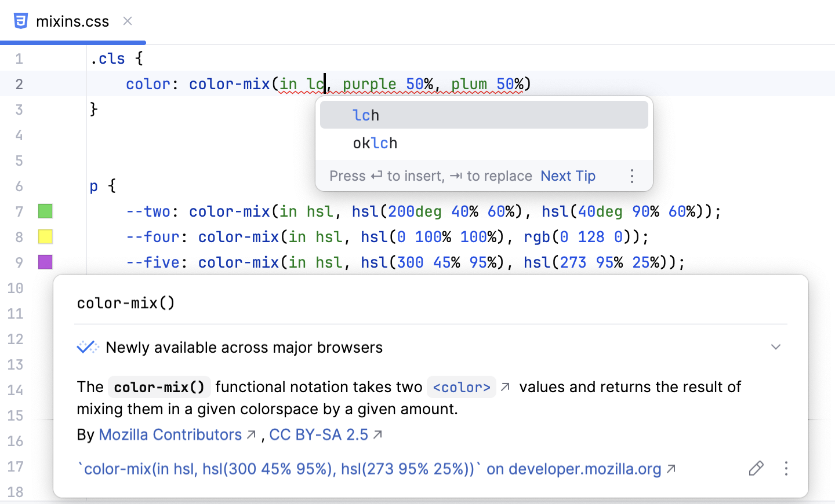Click the green color swatch on line 7

pyautogui.click(x=45, y=211)
